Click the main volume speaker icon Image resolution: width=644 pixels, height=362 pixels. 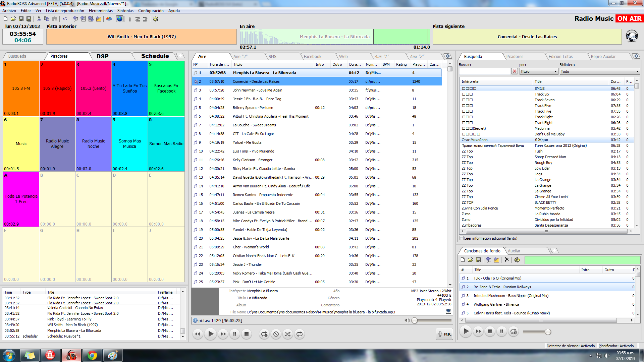tap(407, 320)
